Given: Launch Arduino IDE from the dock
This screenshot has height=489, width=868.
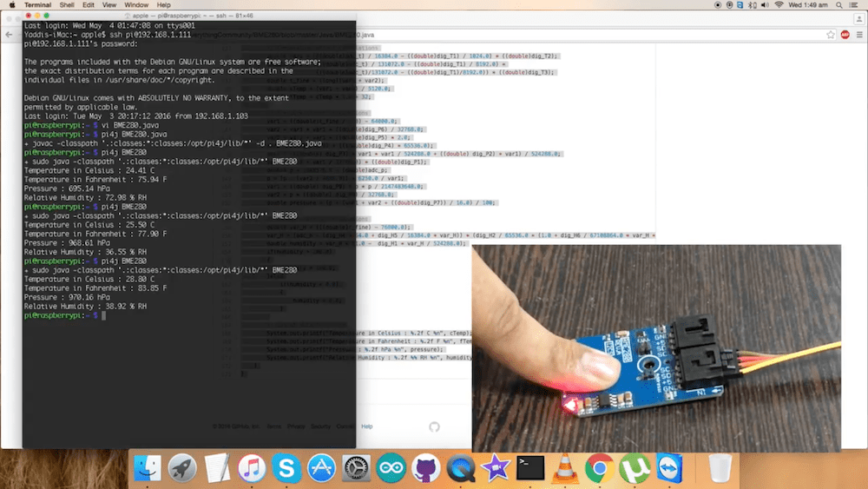Looking at the screenshot, I should (x=391, y=468).
